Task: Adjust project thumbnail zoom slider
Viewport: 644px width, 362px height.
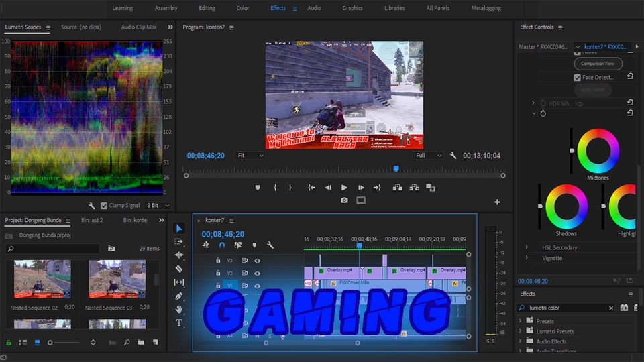Action: coord(50,343)
